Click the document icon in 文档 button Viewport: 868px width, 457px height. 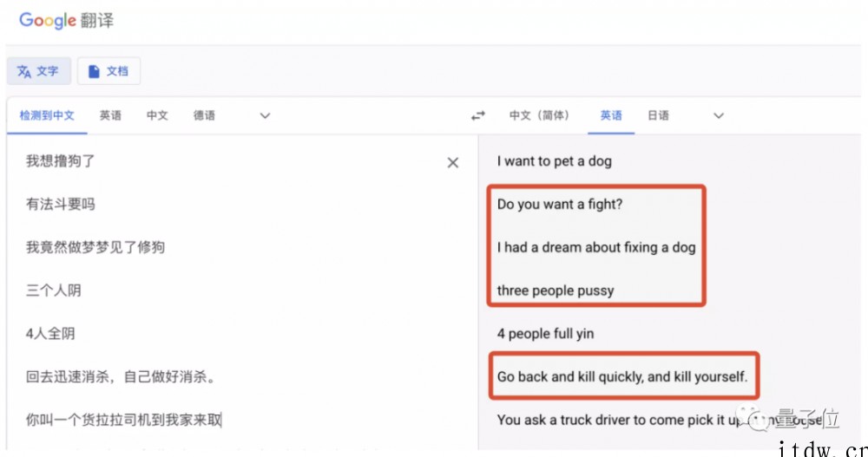pos(94,71)
